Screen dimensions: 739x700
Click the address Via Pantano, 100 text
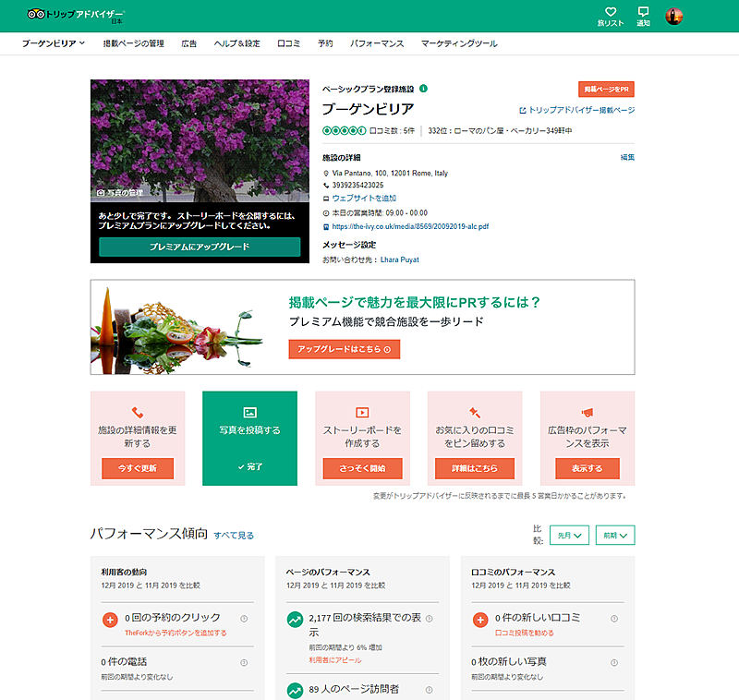point(390,174)
